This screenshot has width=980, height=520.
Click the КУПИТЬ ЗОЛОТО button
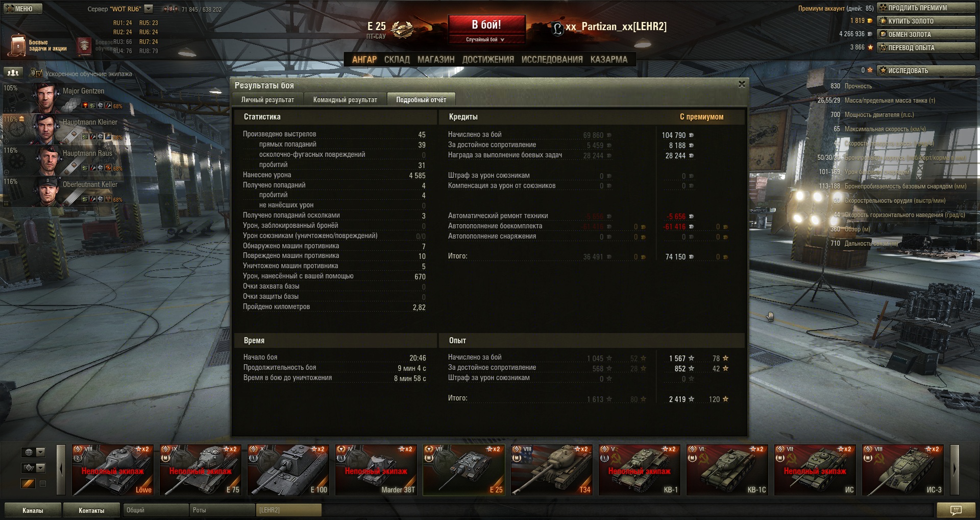click(926, 21)
